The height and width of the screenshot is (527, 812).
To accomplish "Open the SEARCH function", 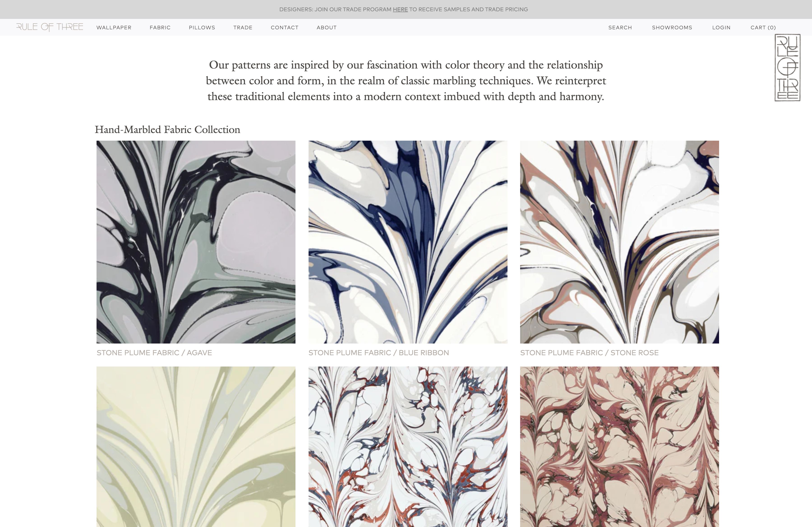I will [620, 27].
